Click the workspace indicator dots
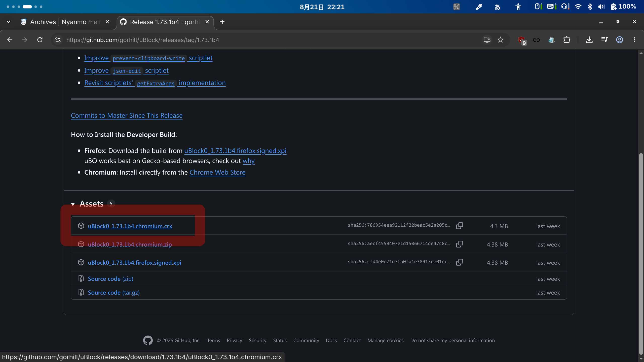The width and height of the screenshot is (644, 362). pyautogui.click(x=24, y=7)
